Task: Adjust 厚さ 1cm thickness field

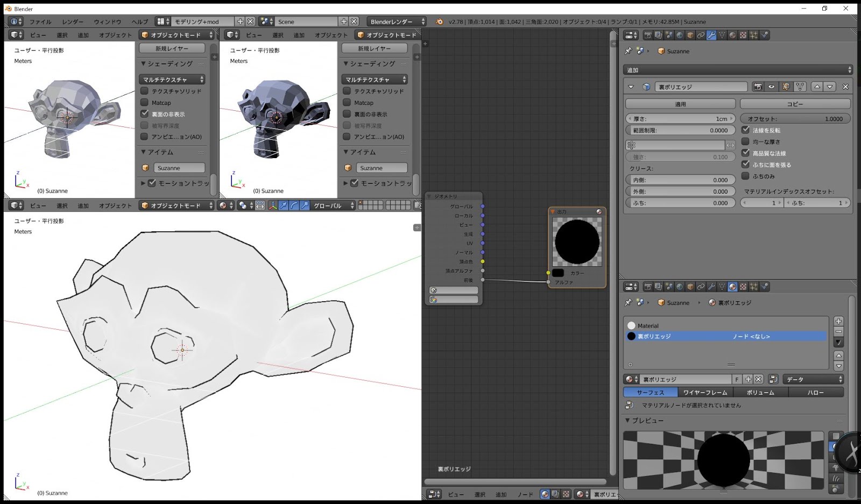Action: (x=680, y=118)
